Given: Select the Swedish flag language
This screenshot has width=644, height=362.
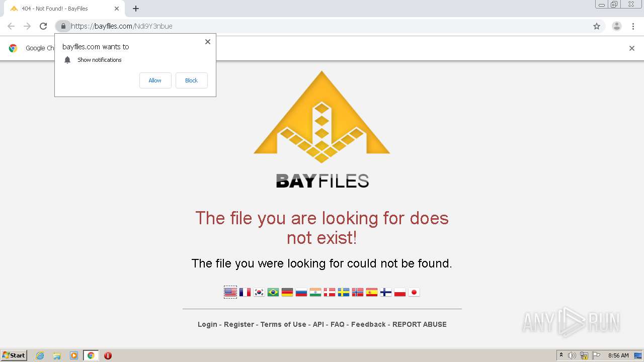Looking at the screenshot, I should (x=344, y=292).
